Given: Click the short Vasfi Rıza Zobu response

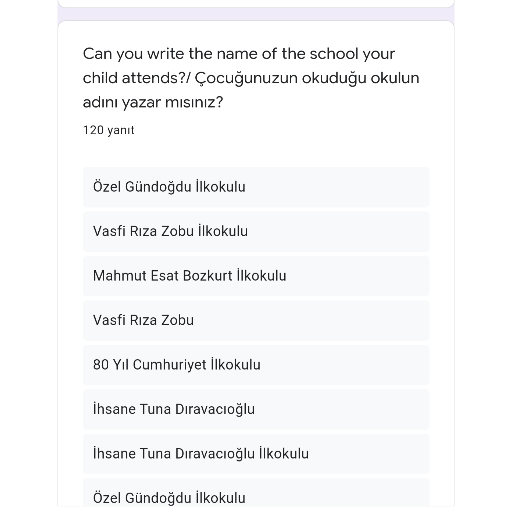Looking at the screenshot, I should click(x=256, y=320).
